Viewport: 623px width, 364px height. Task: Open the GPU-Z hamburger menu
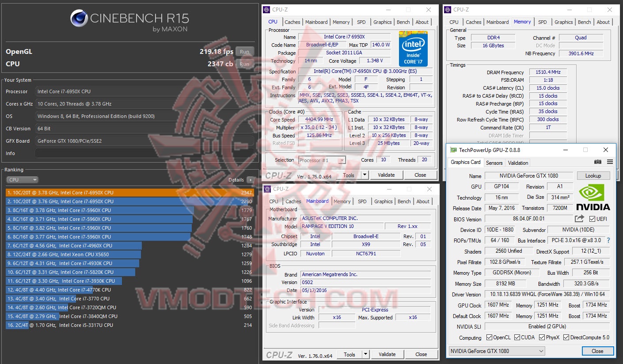[610, 162]
